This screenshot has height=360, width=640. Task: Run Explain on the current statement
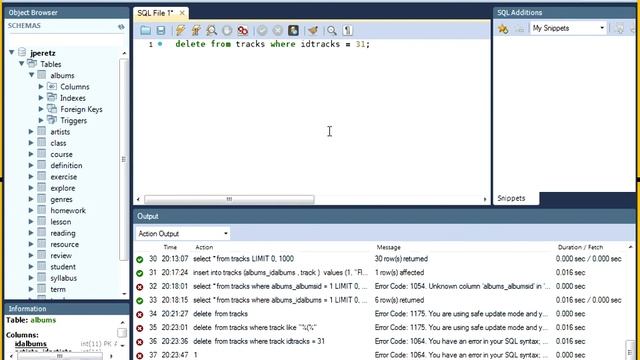(211, 30)
